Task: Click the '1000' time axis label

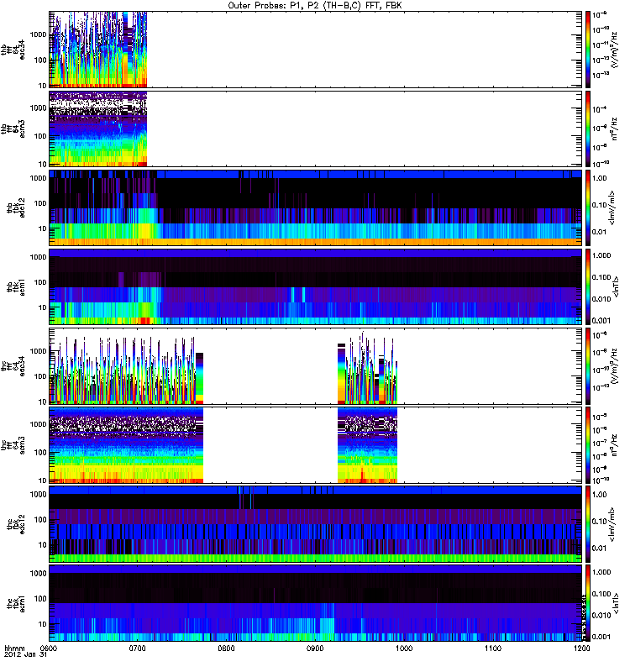Action: pyautogui.click(x=404, y=648)
